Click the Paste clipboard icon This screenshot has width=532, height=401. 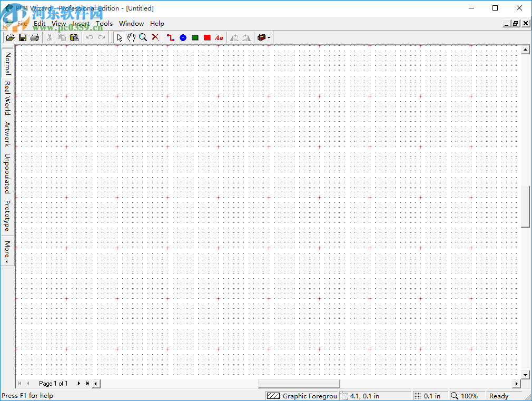(74, 37)
